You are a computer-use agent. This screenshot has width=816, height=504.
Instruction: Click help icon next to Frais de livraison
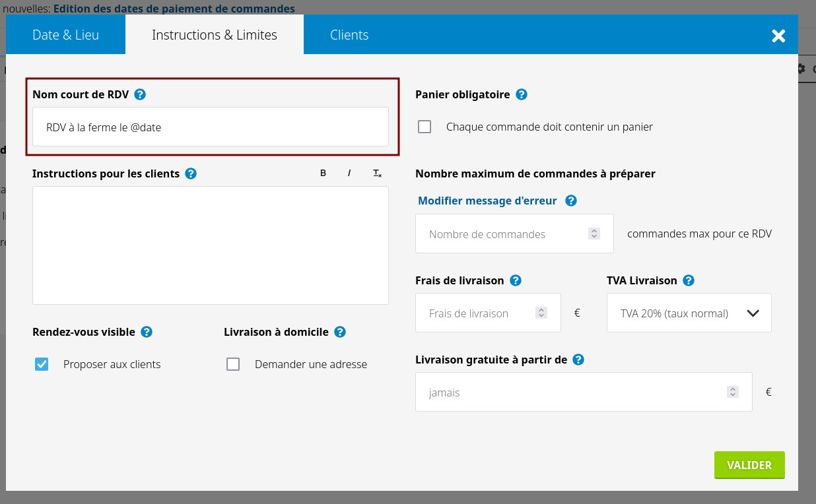pyautogui.click(x=516, y=280)
